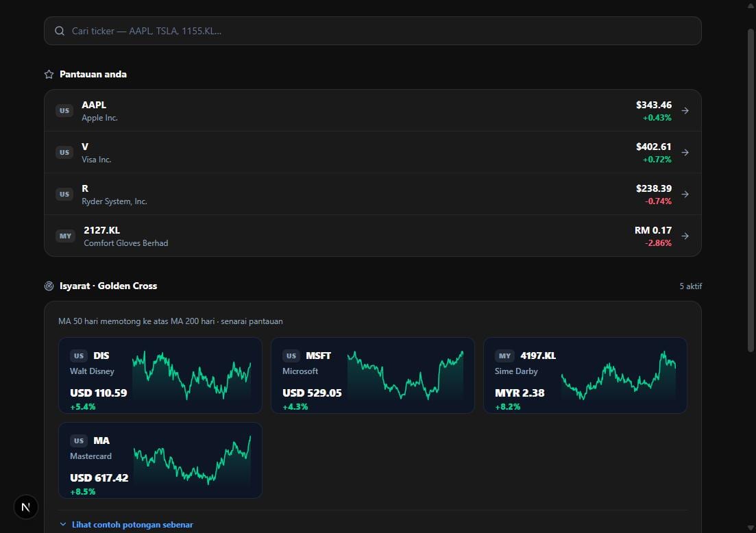Click the star icon beside Pantauan anda

pos(49,74)
